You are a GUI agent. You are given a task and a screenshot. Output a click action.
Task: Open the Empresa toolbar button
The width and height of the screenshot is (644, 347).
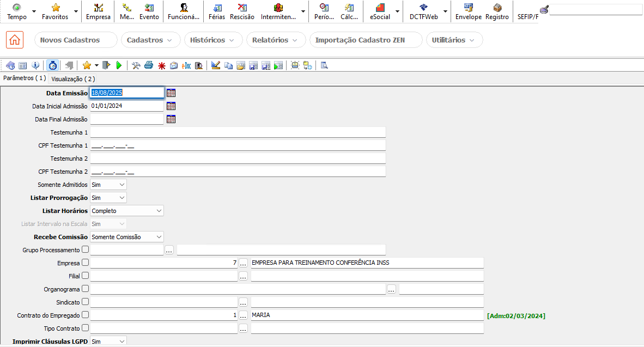(x=98, y=11)
